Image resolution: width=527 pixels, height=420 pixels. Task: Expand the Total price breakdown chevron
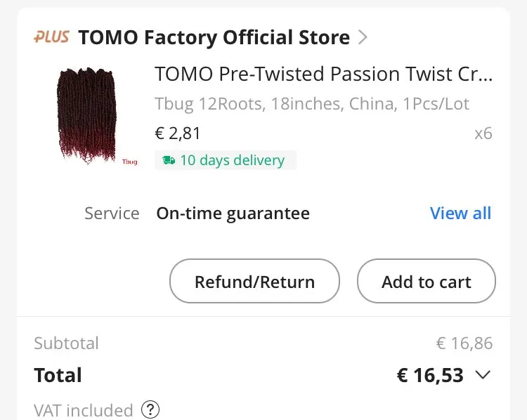pos(483,375)
